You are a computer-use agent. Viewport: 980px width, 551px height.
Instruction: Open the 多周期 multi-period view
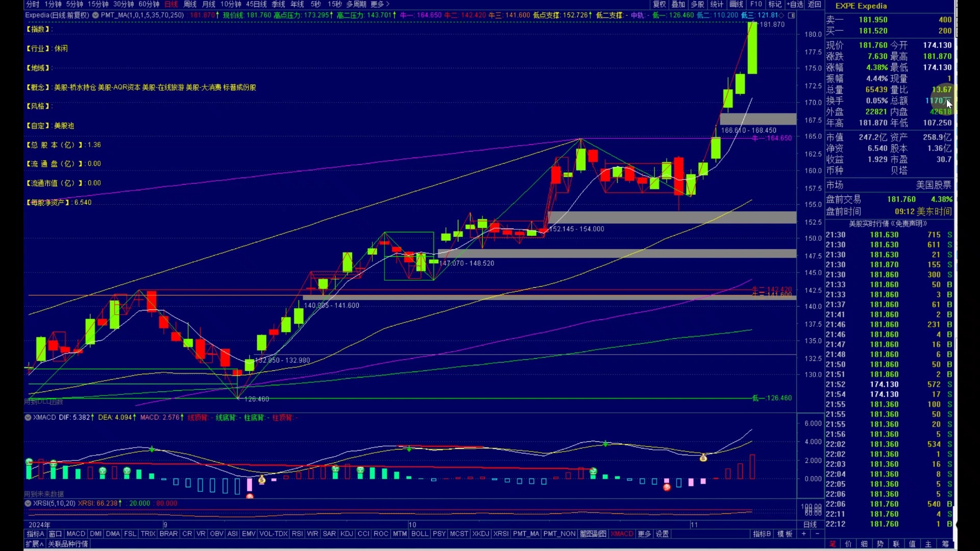tap(356, 4)
